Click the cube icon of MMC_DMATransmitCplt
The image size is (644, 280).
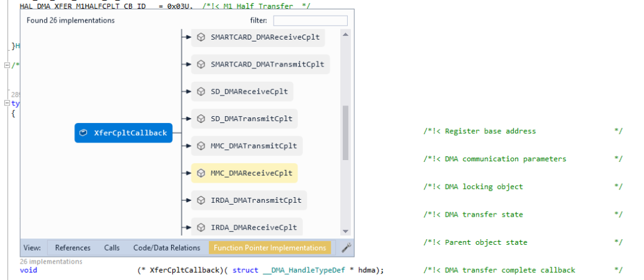(201, 146)
